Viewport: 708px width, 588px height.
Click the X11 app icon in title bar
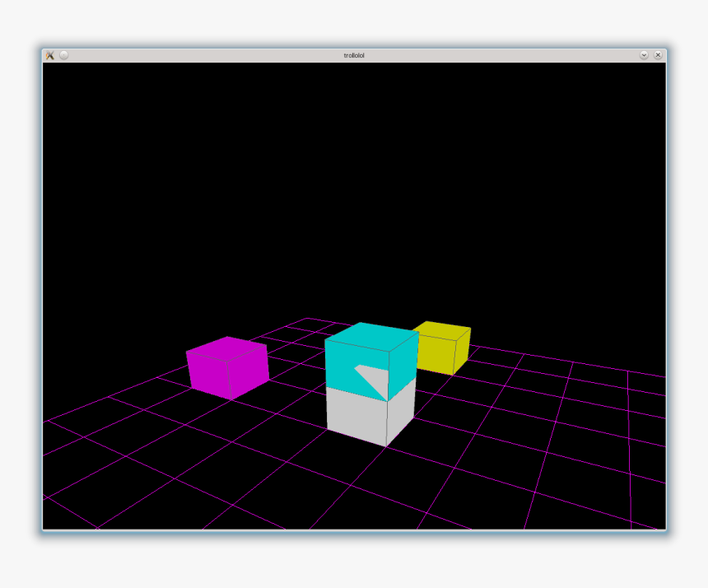[49, 55]
